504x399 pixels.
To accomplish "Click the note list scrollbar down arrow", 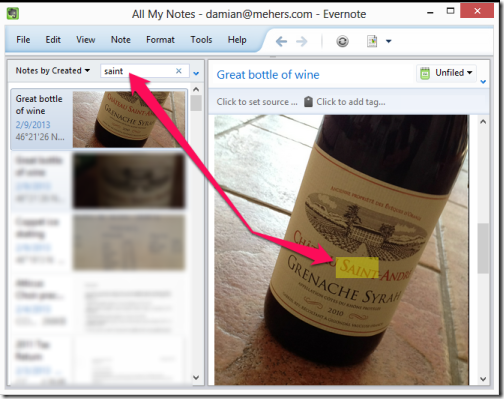I will pyautogui.click(x=196, y=378).
